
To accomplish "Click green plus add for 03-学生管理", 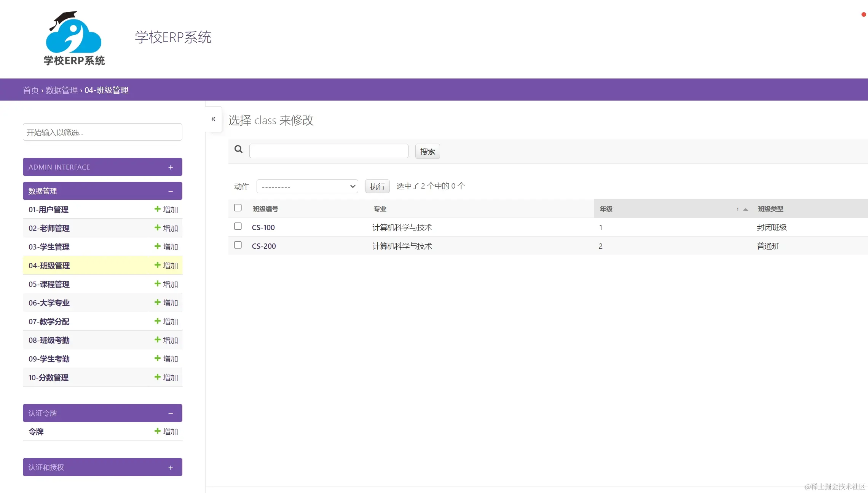I will pyautogui.click(x=166, y=247).
